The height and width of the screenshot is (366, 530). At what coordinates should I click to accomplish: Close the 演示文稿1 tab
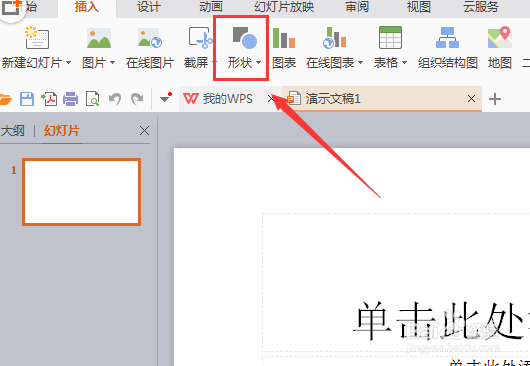(471, 99)
